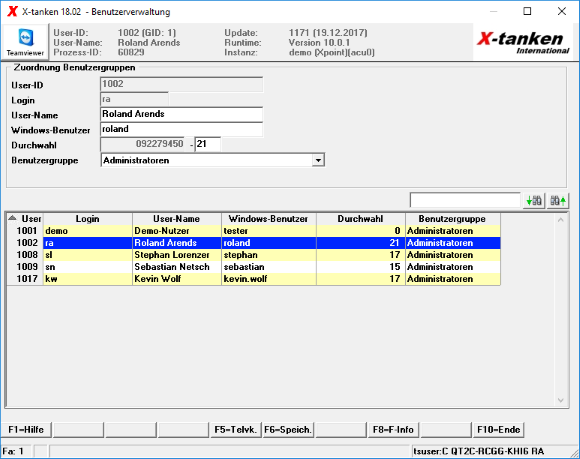Image resolution: width=580 pixels, height=459 pixels.
Task: Click the Login column header
Action: pos(88,219)
